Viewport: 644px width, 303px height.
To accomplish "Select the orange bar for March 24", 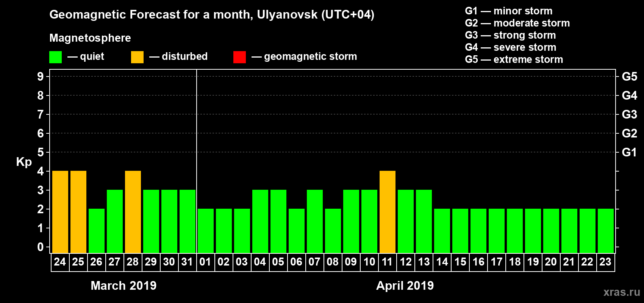I will tap(60, 212).
